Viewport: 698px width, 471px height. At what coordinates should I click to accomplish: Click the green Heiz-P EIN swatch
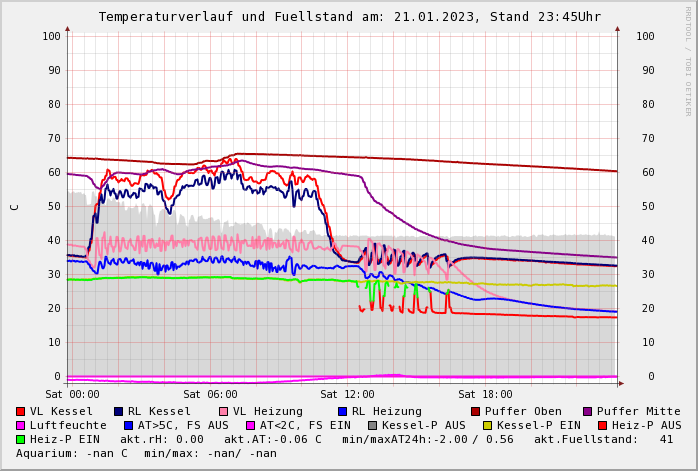(21, 439)
